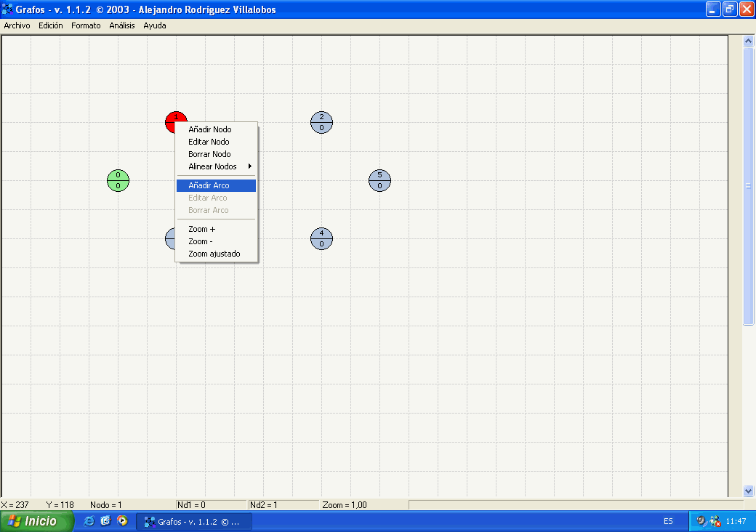Viewport: 756px width, 532px height.
Task: Open the Análisis menu
Action: tap(122, 25)
